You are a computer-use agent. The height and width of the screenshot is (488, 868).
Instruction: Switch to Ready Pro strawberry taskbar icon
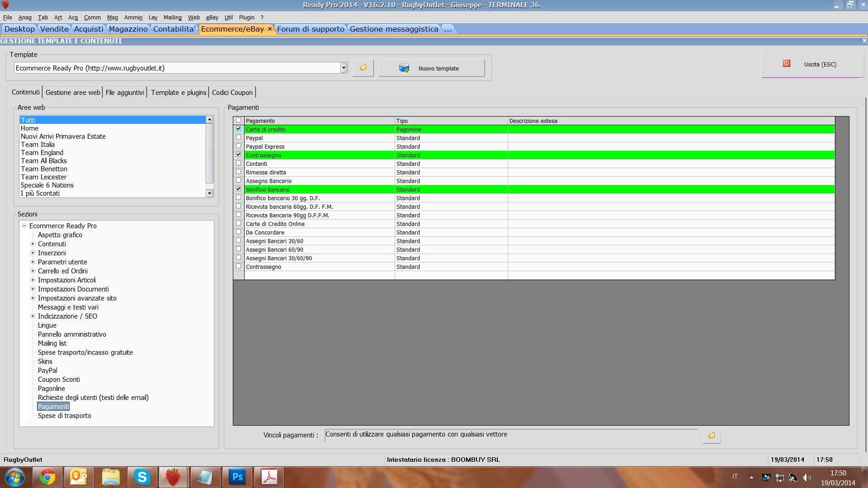173,477
